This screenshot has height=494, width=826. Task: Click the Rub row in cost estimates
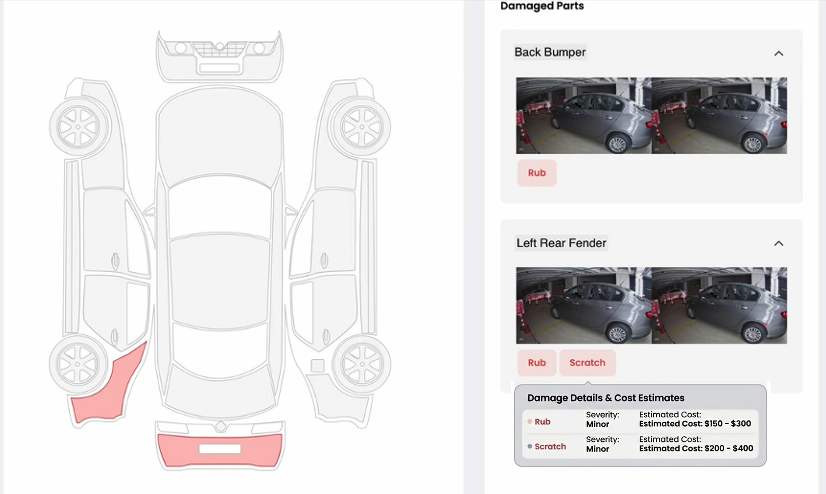[640, 421]
